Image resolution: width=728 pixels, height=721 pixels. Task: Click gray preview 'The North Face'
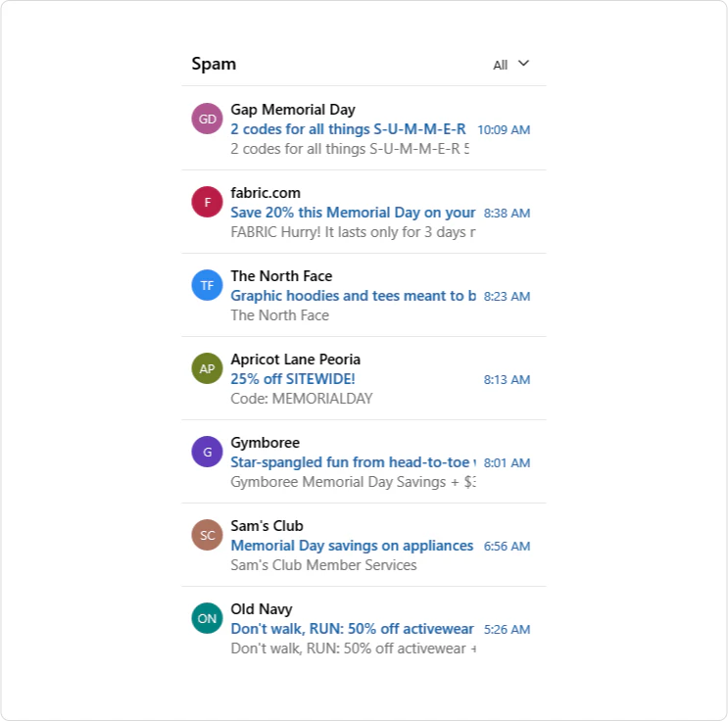coord(279,315)
